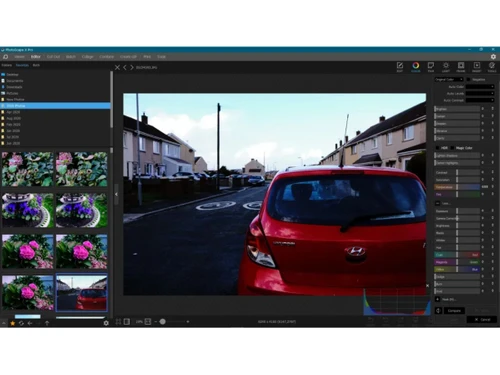Screen dimensions: 500x375
Task: Collapse the left browser panel arrow
Action: point(116,194)
